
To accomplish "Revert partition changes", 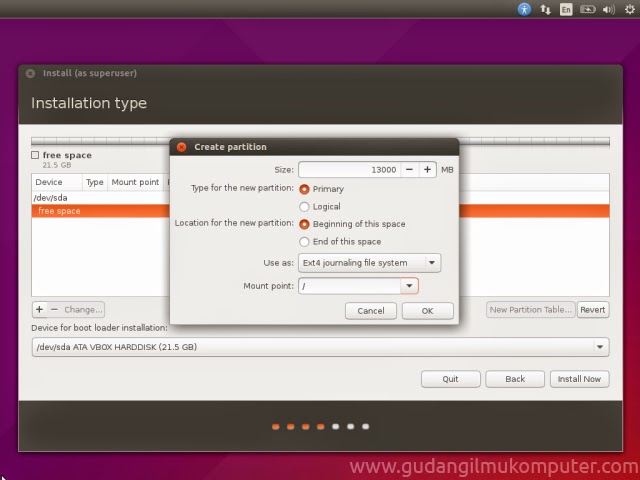I will coord(593,309).
